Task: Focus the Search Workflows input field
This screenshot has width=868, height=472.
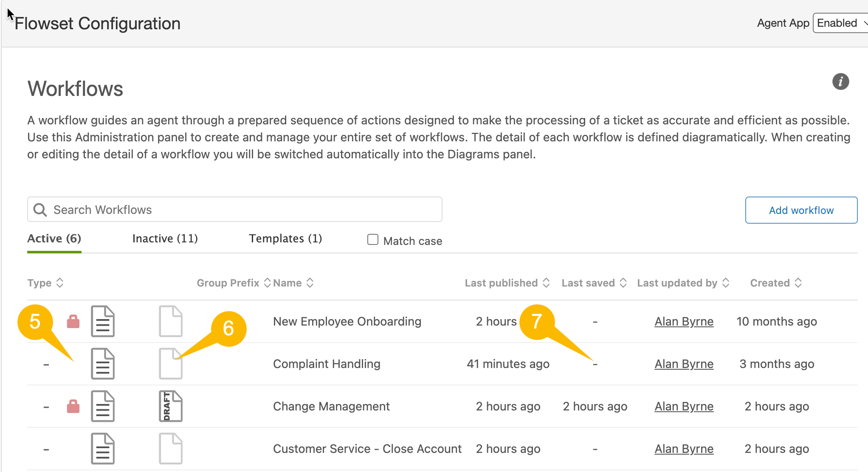Action: pyautogui.click(x=235, y=209)
